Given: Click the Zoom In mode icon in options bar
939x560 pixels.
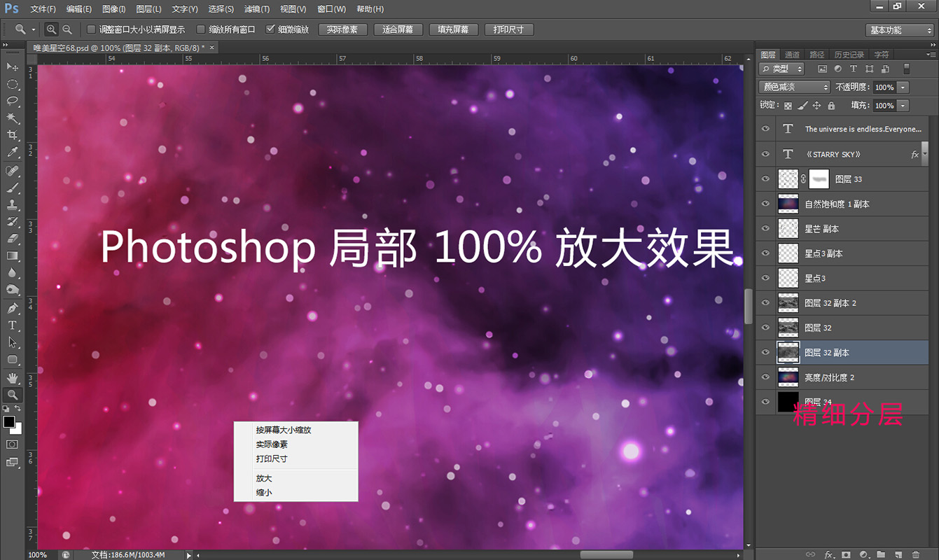Looking at the screenshot, I should point(51,29).
